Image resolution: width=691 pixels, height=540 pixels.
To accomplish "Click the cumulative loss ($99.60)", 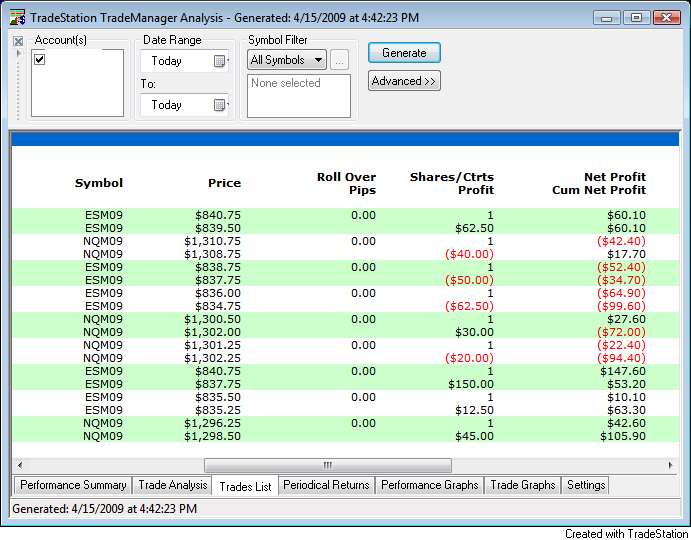I will pyautogui.click(x=621, y=306).
